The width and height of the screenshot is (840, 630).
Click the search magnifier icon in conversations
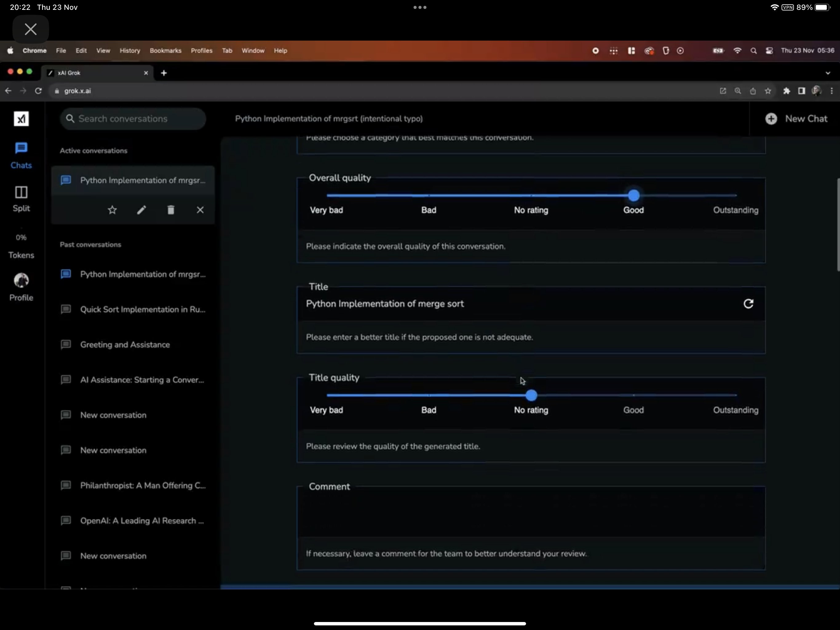tap(70, 118)
